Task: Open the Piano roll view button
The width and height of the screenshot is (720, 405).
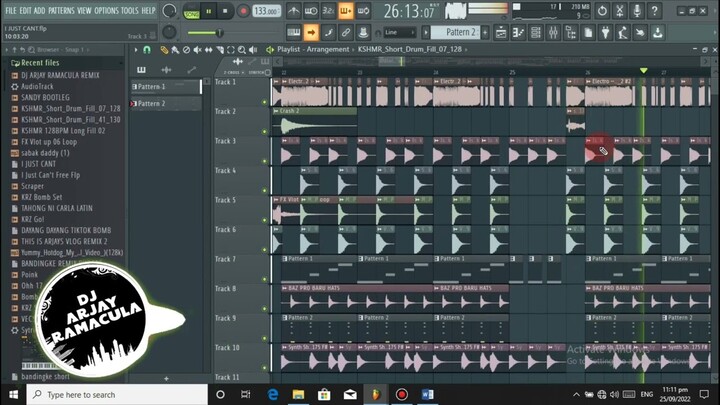Action: pyautogui.click(x=518, y=32)
